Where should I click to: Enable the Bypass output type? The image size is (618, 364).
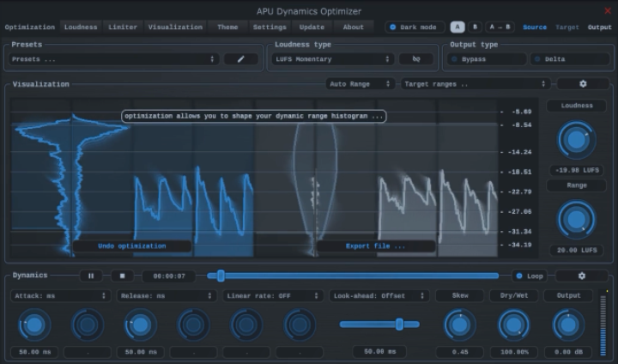tap(487, 59)
